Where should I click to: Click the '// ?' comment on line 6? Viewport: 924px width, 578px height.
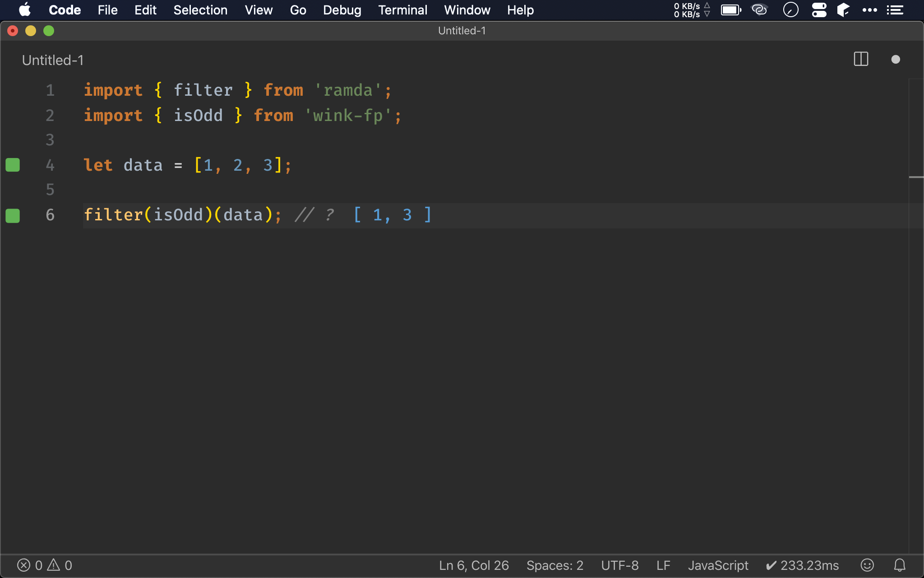point(314,215)
